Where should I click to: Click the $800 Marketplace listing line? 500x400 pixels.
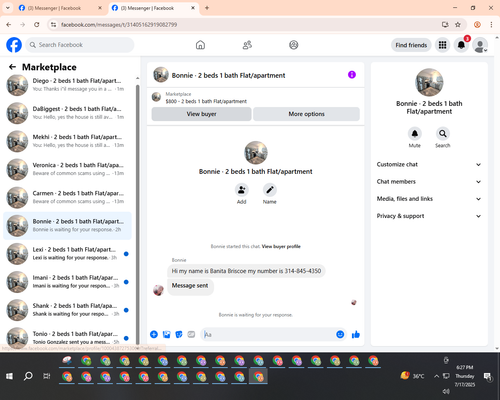click(x=206, y=101)
